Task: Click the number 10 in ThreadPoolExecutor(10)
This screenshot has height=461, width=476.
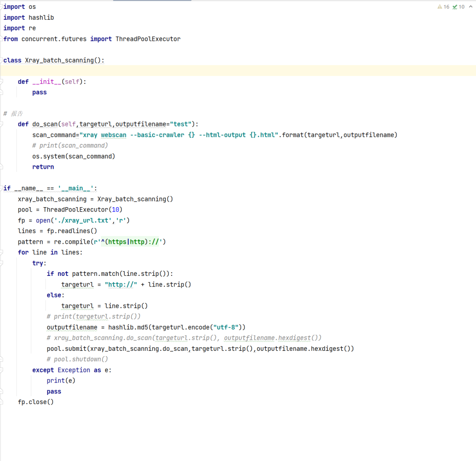Action: pos(115,210)
